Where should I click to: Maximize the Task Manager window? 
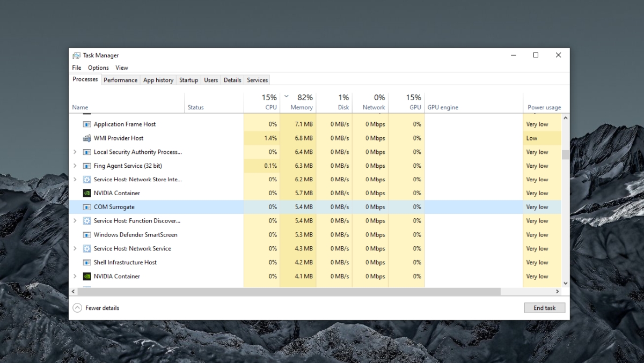(x=536, y=55)
